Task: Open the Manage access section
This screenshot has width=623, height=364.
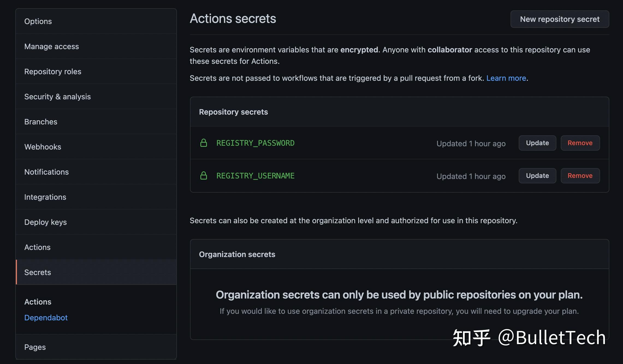Action: point(52,46)
